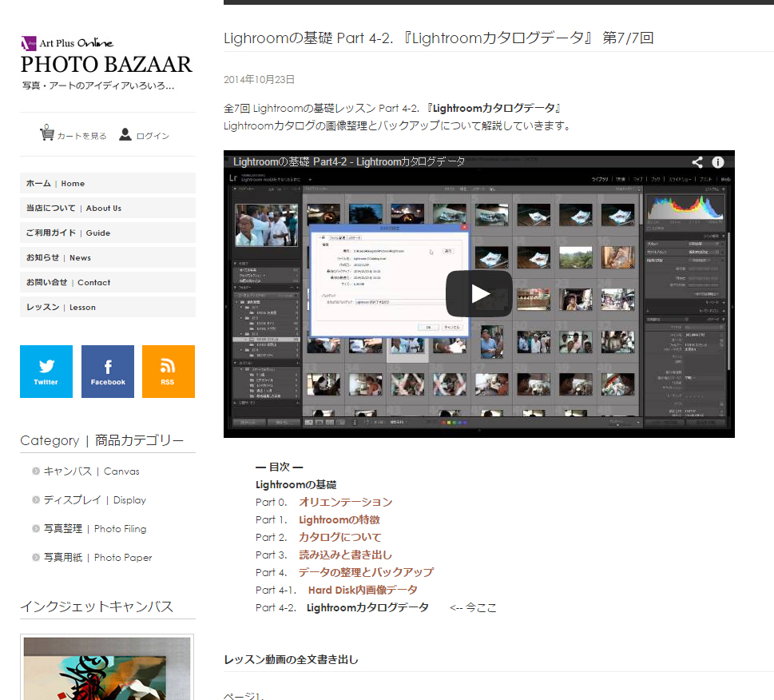Open お知らせ | News menu item
Screen dimensions: 774x700
[108, 257]
